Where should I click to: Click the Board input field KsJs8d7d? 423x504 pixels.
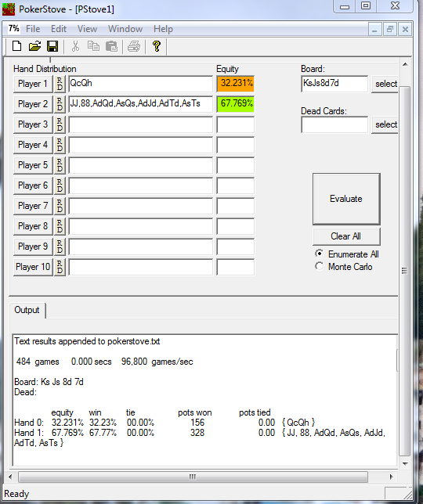(x=334, y=84)
